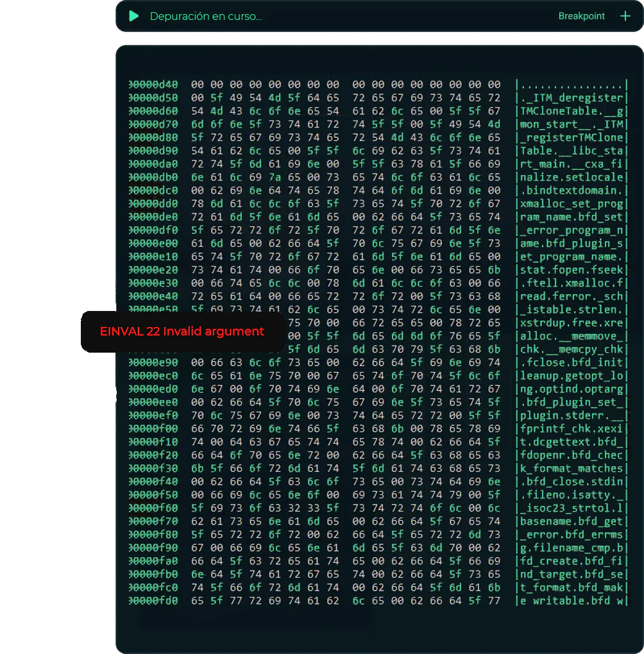Click the Breakpoint label
This screenshot has width=644, height=654.
click(x=581, y=16)
